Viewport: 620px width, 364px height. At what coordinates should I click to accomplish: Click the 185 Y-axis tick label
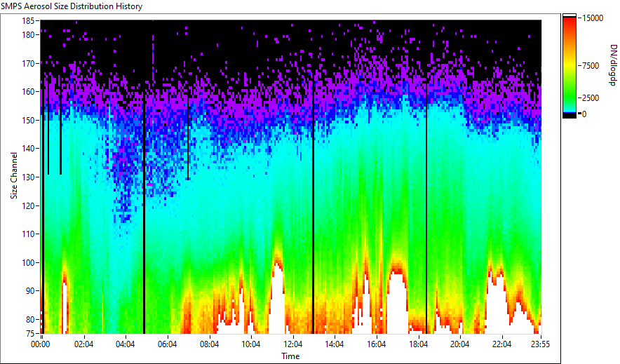[28, 20]
